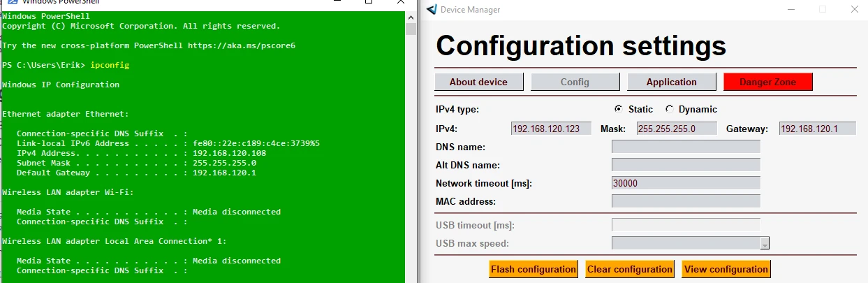Open the Application tab
The height and width of the screenshot is (283, 868).
tap(671, 82)
